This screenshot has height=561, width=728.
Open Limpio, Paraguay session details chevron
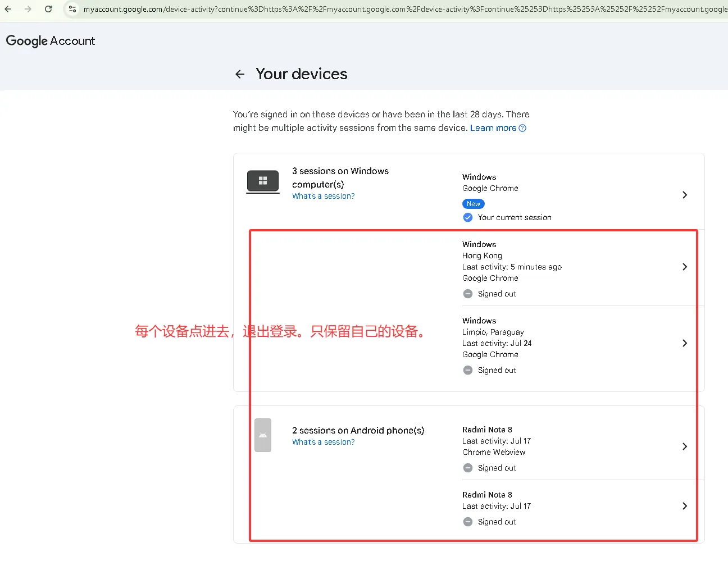(684, 343)
